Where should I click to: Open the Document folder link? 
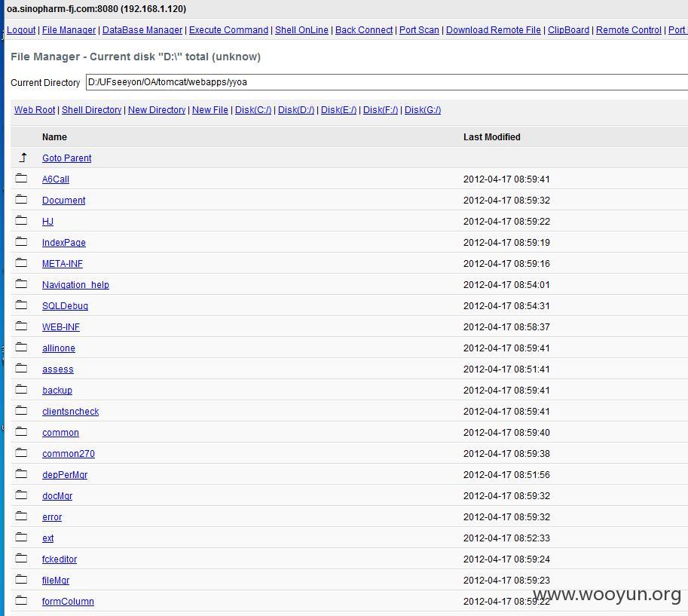pyautogui.click(x=63, y=201)
